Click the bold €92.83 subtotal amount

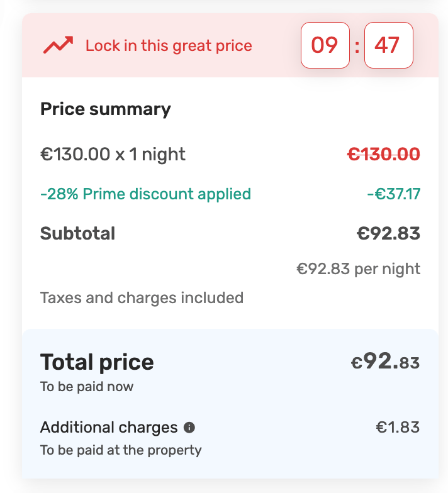click(388, 233)
